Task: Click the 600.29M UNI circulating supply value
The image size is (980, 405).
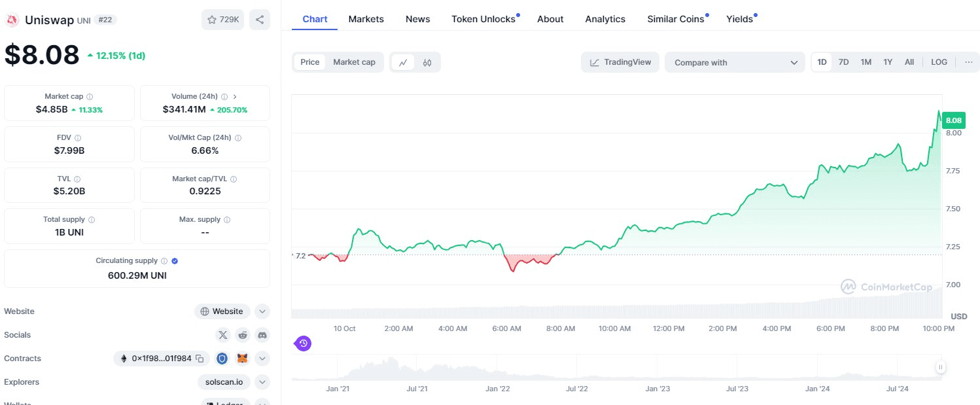Action: tap(137, 275)
